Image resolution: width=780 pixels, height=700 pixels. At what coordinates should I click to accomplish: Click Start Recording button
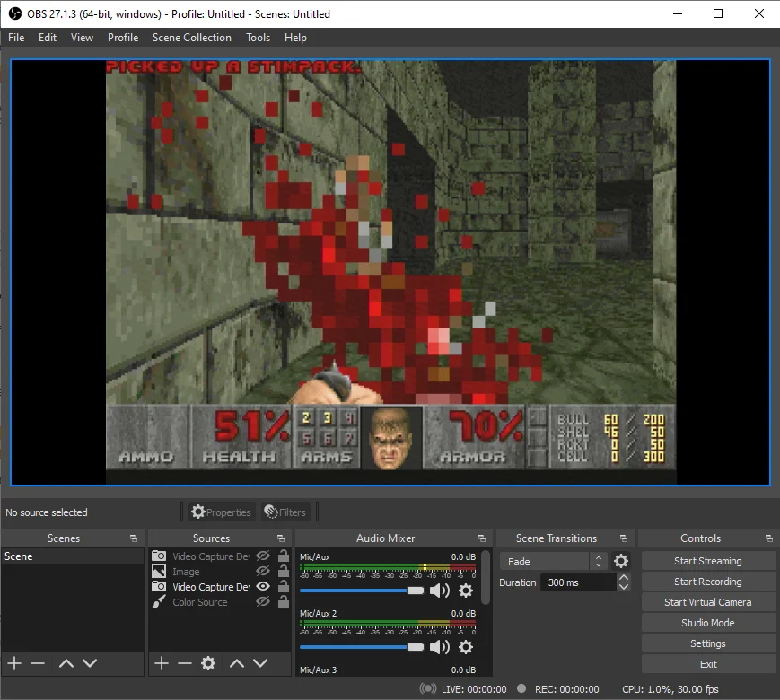pos(707,582)
